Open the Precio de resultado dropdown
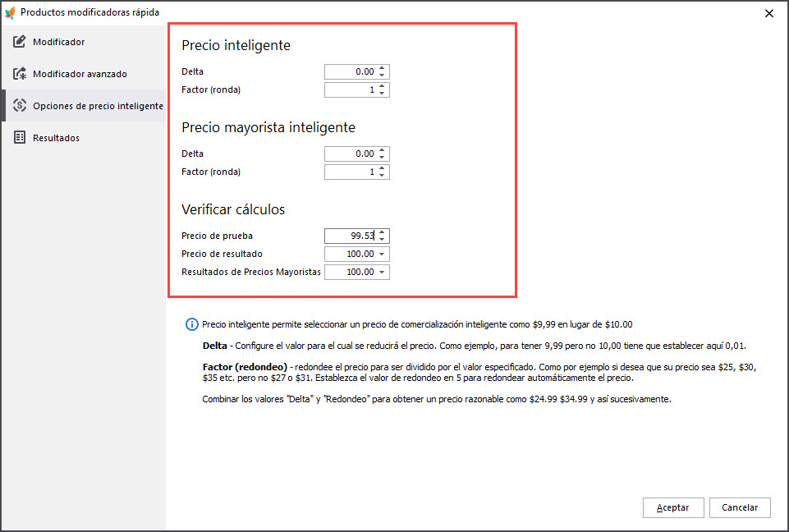 click(382, 255)
